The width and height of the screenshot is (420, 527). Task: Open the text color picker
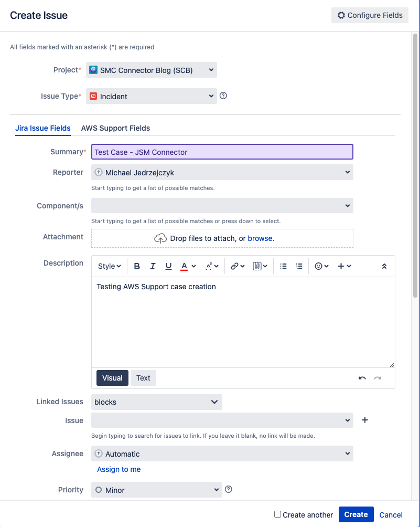click(185, 266)
